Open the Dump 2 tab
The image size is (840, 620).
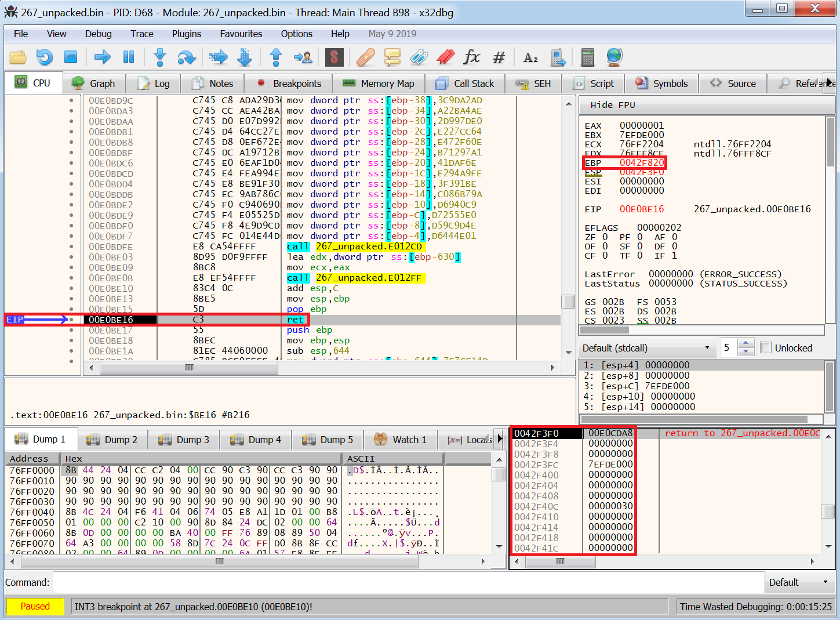(112, 440)
